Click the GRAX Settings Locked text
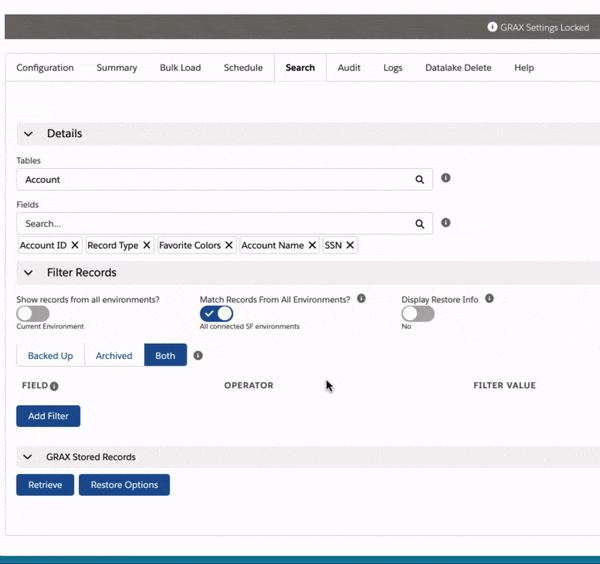 [545, 28]
